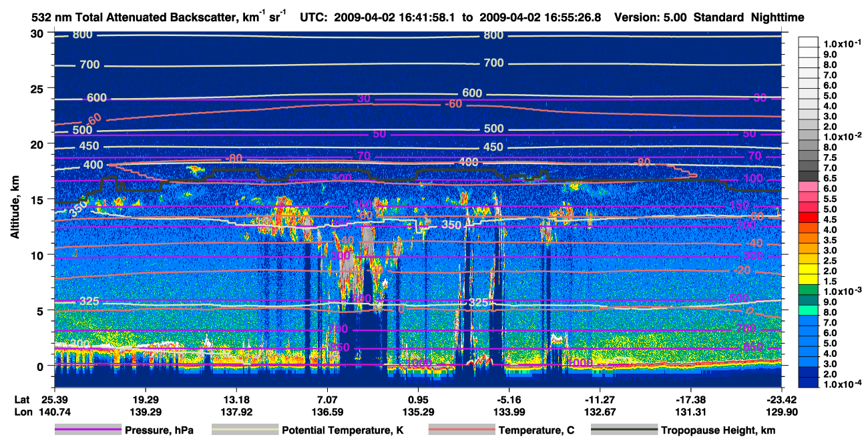The width and height of the screenshot is (868, 445).
Task: Click longitude value '133.99'
Action: click(509, 412)
